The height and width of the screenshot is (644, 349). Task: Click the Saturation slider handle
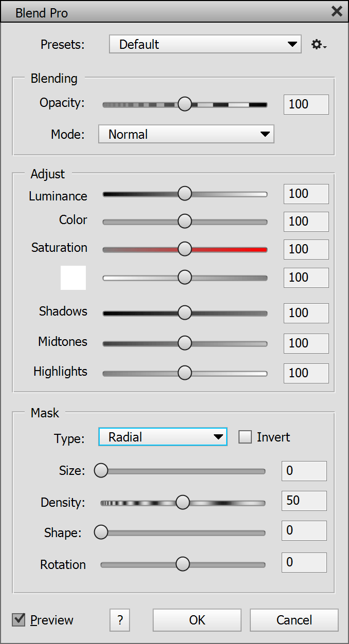185,249
